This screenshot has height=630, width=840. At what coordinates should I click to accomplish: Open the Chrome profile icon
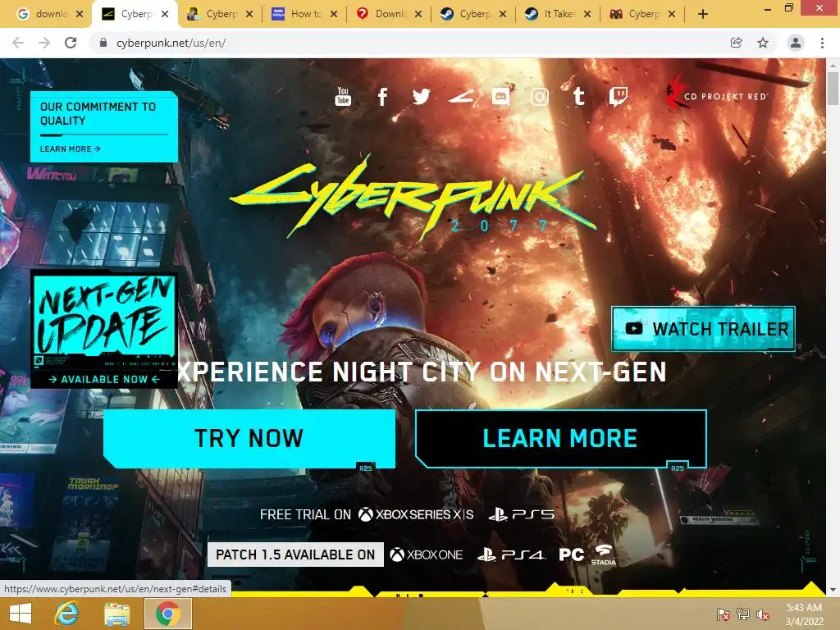tap(796, 43)
